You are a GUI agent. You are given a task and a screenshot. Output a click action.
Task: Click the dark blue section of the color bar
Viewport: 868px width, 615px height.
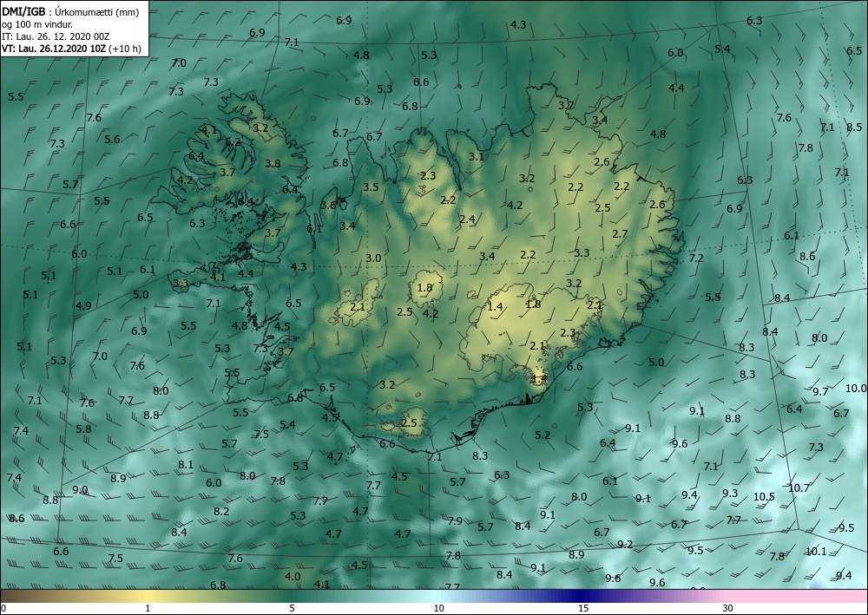(582, 596)
